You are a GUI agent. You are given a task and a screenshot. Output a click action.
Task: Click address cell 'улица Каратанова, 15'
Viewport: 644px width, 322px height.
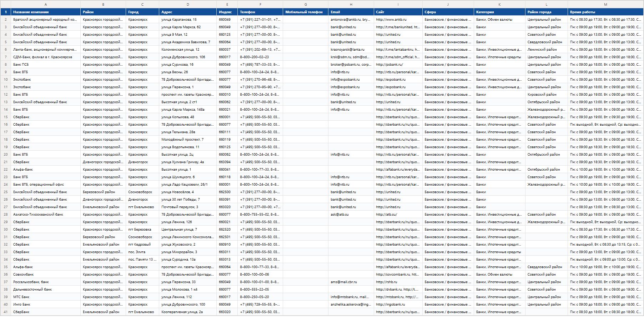(x=188, y=20)
